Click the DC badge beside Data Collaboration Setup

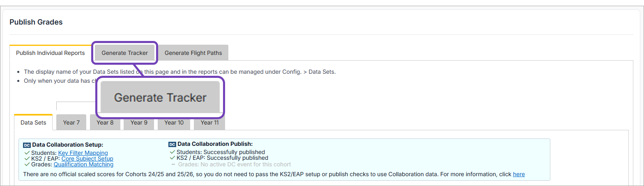(x=27, y=145)
